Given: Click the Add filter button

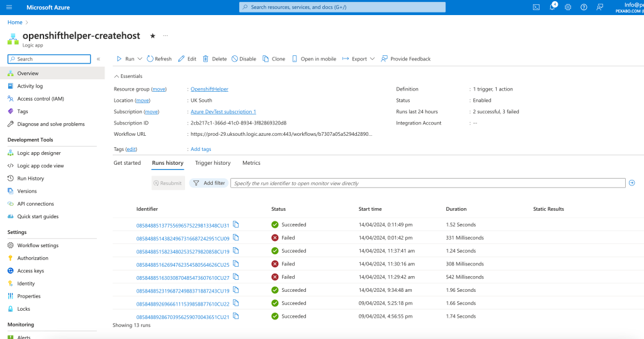Looking at the screenshot, I should [209, 183].
